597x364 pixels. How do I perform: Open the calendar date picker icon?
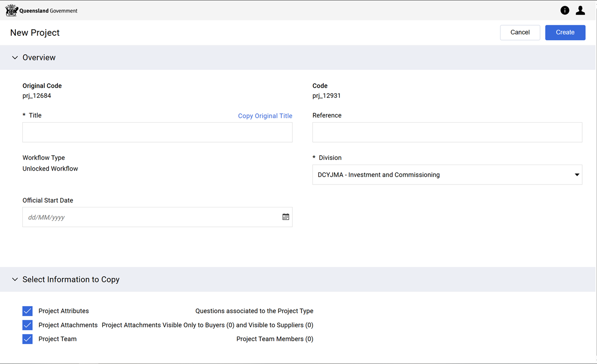pyautogui.click(x=286, y=217)
